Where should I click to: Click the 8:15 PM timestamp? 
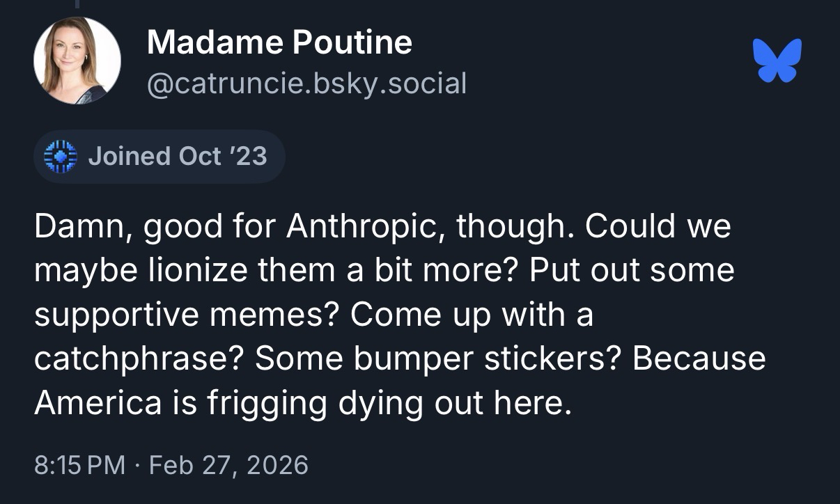point(80,464)
